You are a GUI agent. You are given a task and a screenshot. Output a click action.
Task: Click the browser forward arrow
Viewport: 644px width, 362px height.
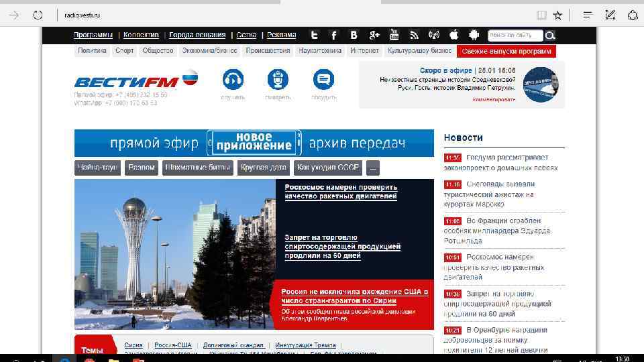(x=14, y=15)
